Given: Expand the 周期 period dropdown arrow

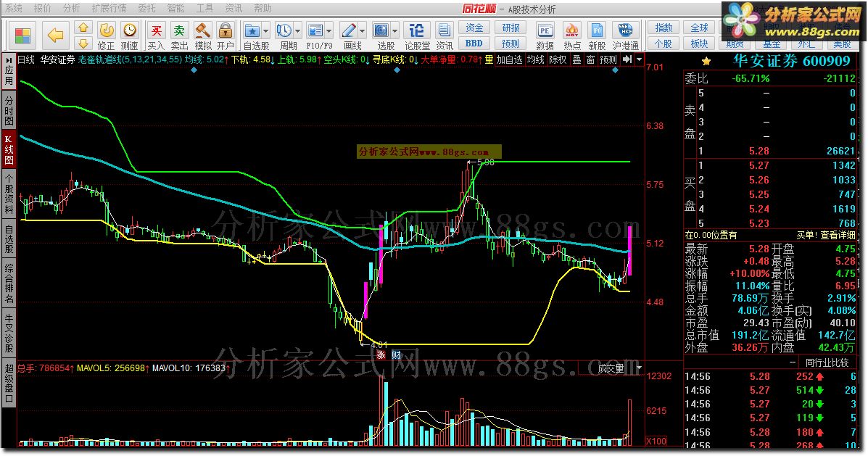Looking at the screenshot, I should (297, 31).
